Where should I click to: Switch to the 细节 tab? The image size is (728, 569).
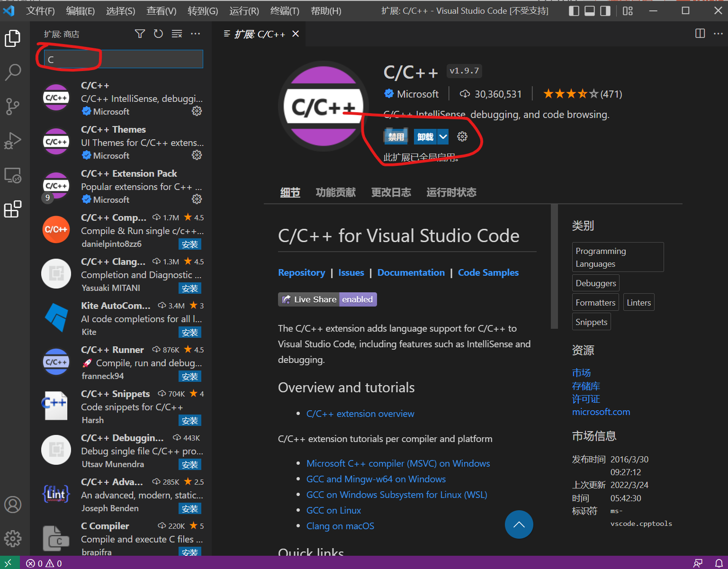tap(290, 192)
